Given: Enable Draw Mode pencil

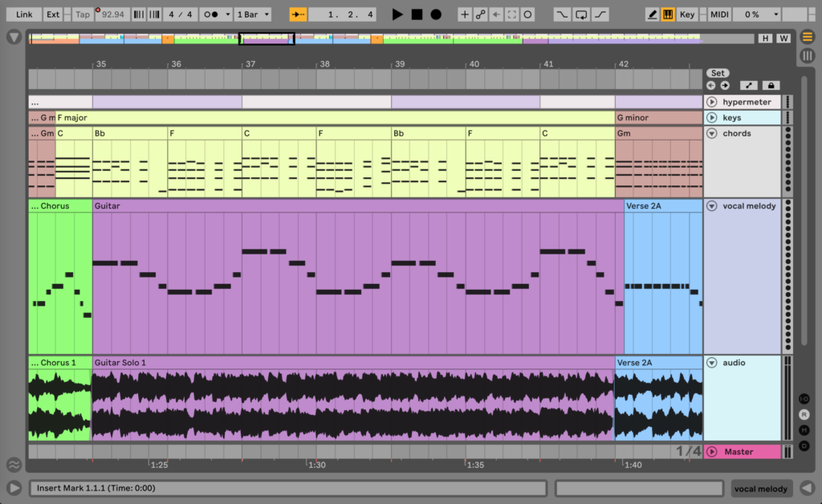Looking at the screenshot, I should pyautogui.click(x=652, y=14).
